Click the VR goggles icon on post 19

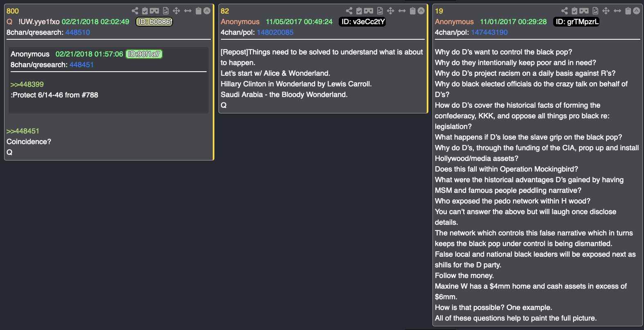584,11
